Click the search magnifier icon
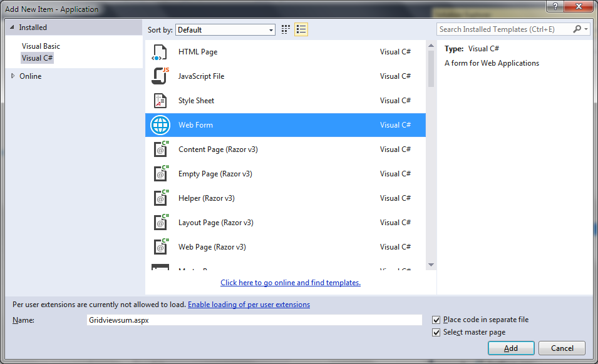The image size is (598, 364). point(577,29)
